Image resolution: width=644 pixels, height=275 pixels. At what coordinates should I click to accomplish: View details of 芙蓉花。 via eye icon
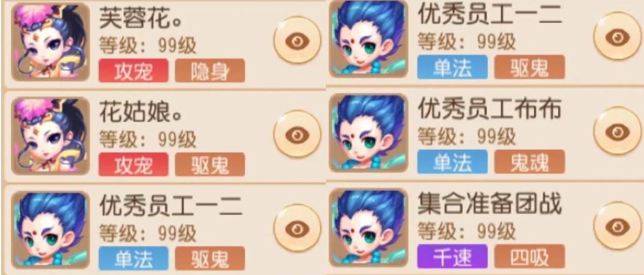[x=297, y=40]
